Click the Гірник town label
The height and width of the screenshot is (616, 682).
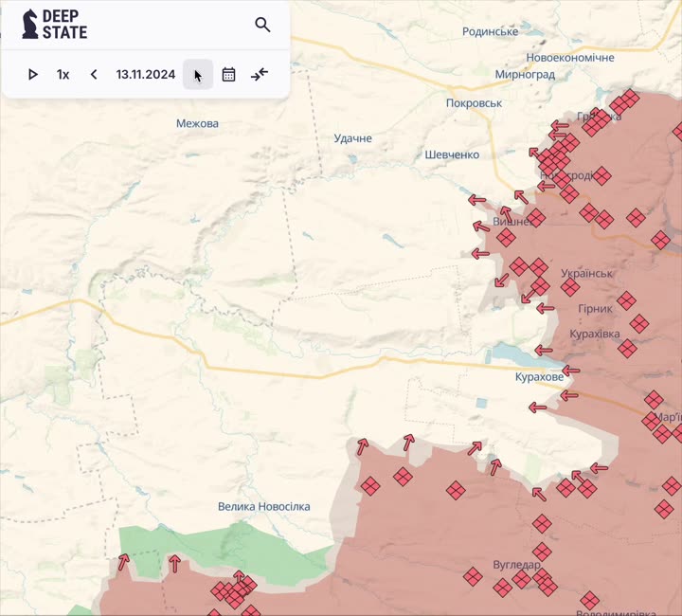click(595, 308)
